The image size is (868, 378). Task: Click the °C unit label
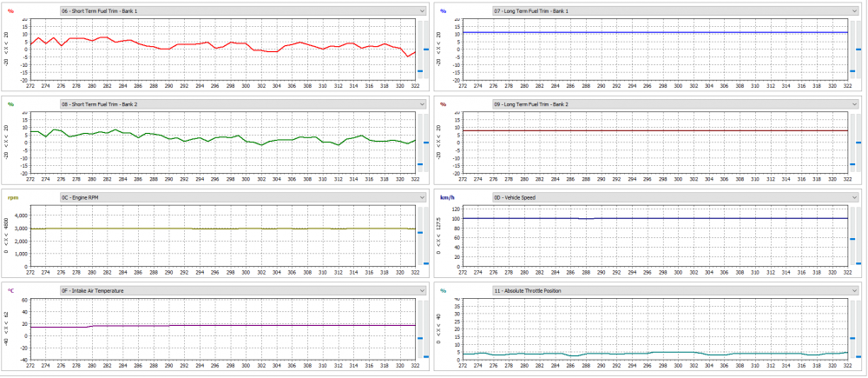click(10, 290)
